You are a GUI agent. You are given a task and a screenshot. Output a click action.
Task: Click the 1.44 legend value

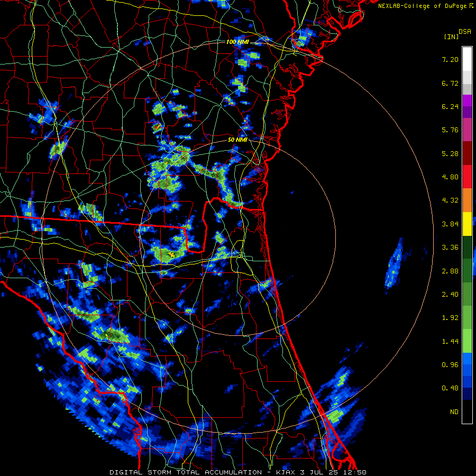450,342
